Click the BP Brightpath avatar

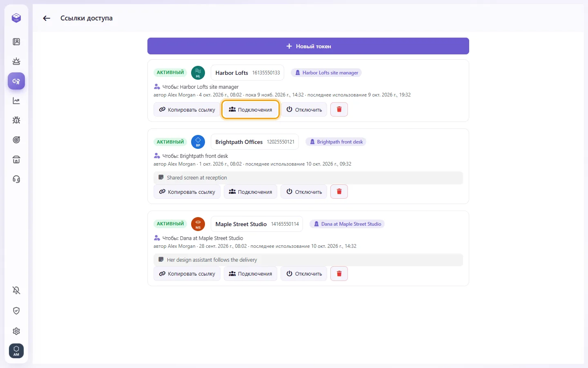198,142
